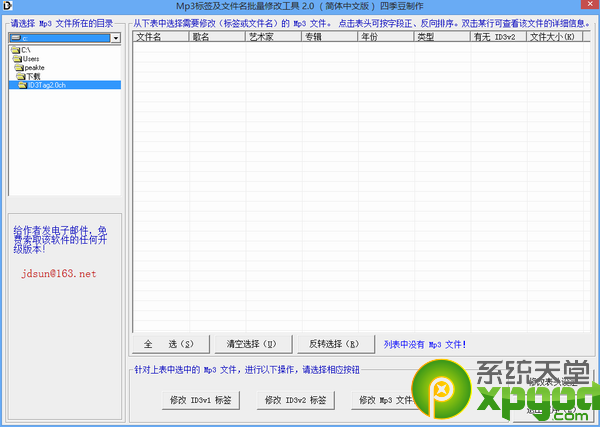Click the Users folder icon in tree
Viewport: 600px width, 427px height.
coord(18,58)
